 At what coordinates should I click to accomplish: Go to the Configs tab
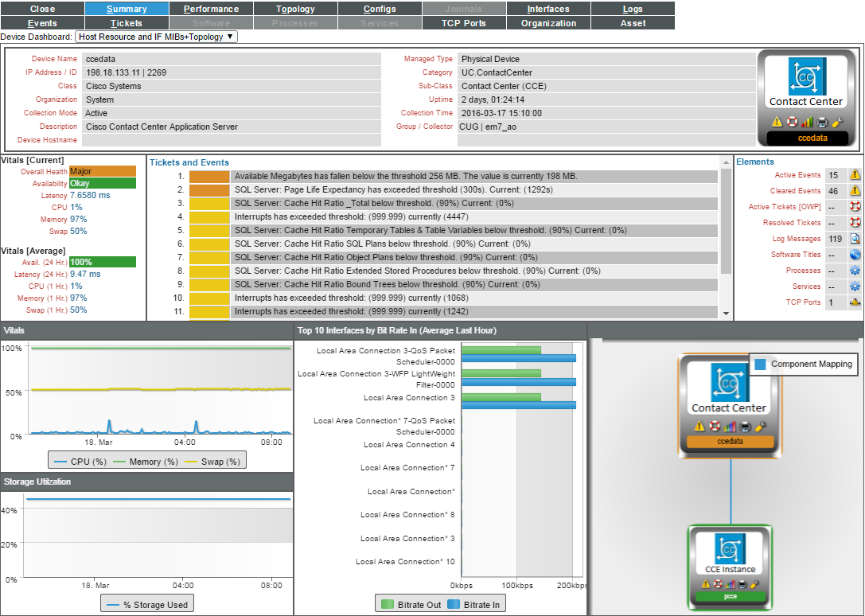click(380, 9)
